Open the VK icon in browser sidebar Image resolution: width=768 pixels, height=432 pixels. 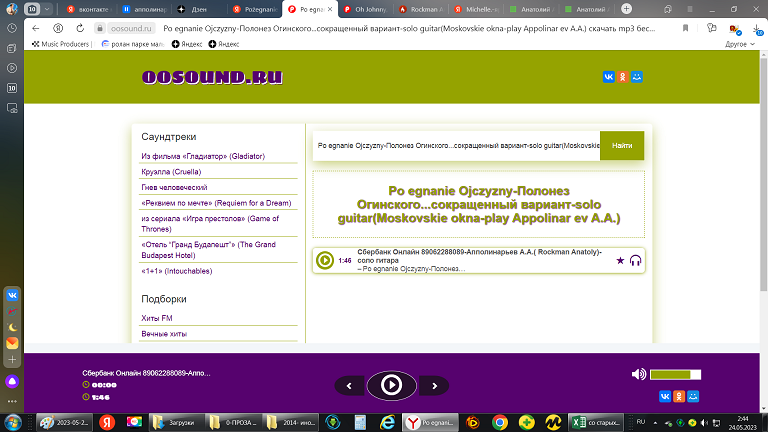click(12, 295)
